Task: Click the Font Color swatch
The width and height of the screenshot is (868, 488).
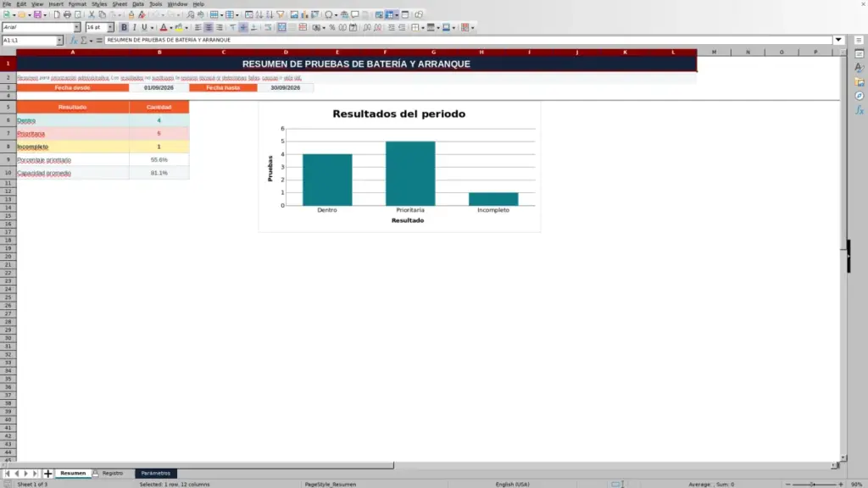Action: [164, 28]
